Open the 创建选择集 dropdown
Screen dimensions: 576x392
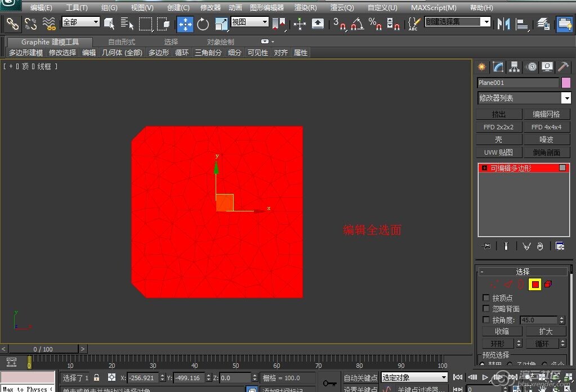486,22
